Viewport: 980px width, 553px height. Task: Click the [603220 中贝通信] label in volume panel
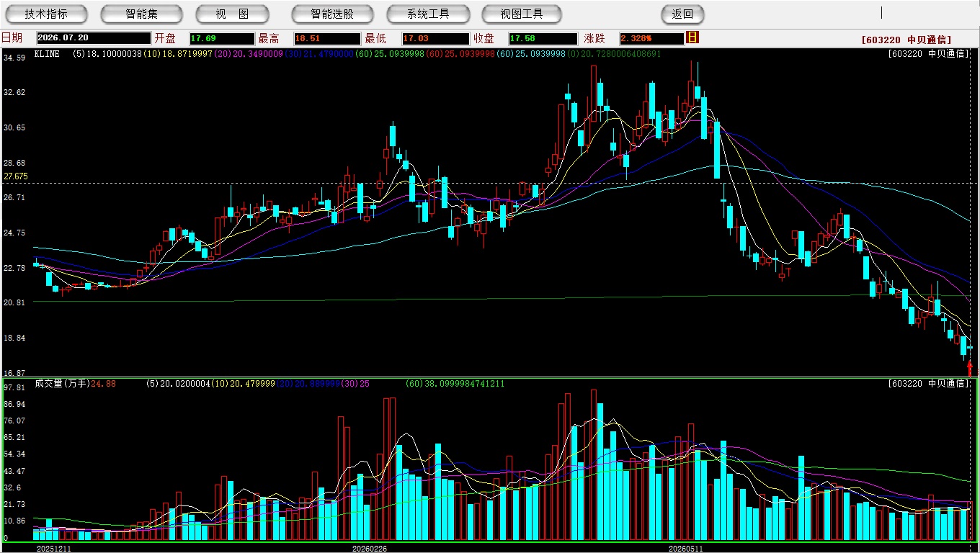point(929,384)
